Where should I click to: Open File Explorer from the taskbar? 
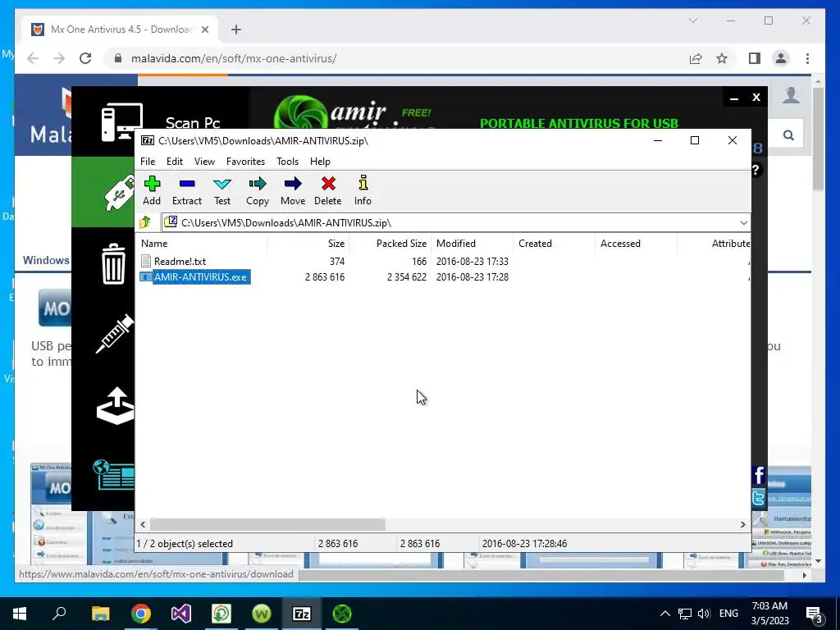tap(100, 614)
